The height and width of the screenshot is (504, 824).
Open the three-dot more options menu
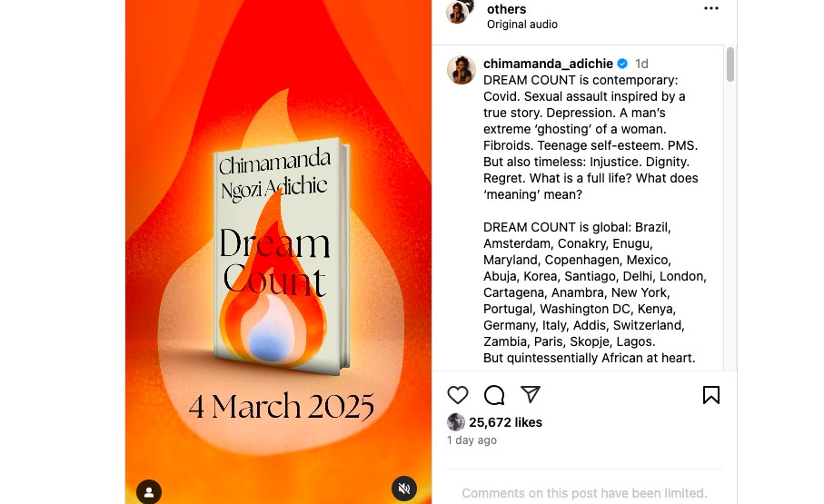click(711, 8)
